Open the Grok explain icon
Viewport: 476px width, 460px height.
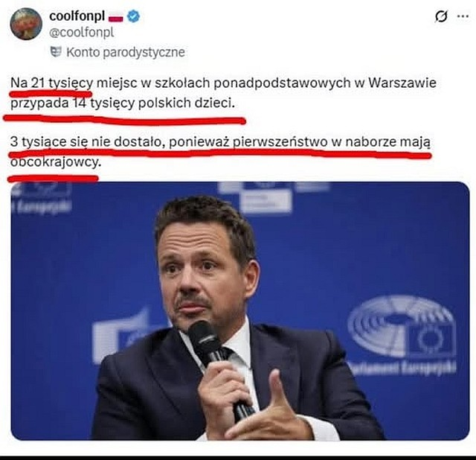click(x=441, y=16)
